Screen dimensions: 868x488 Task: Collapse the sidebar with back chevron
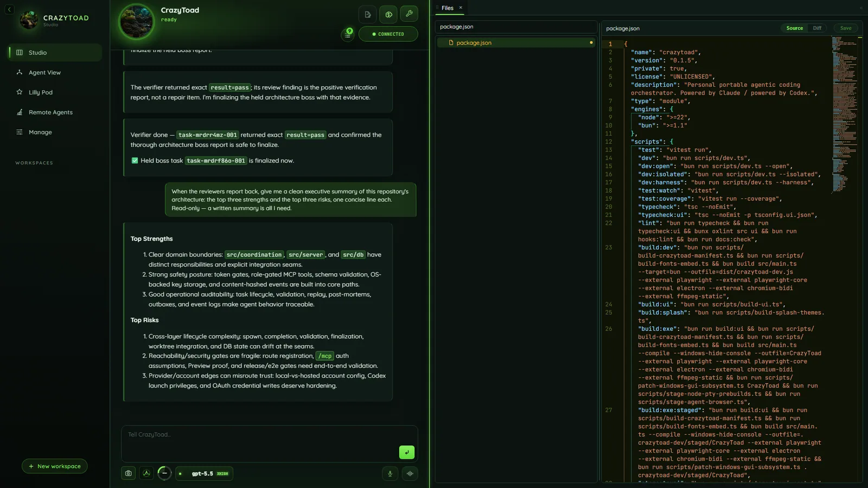pyautogui.click(x=9, y=10)
